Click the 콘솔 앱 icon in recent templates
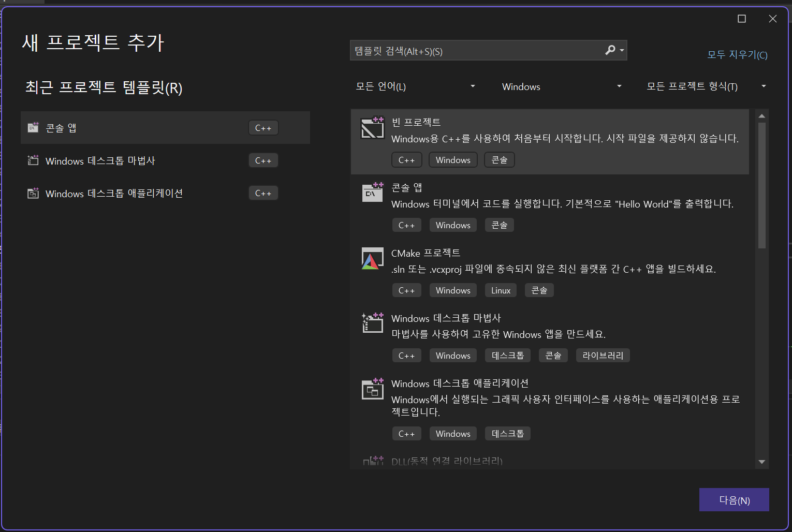Viewport: 792px width, 532px height. point(33,127)
